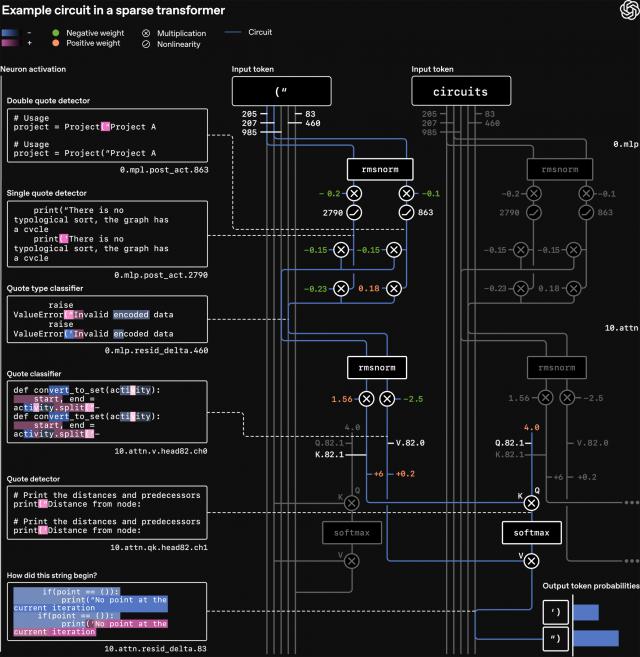Click the green Negative weight legend dot
Screen dimensions: 640x657
(54, 32)
